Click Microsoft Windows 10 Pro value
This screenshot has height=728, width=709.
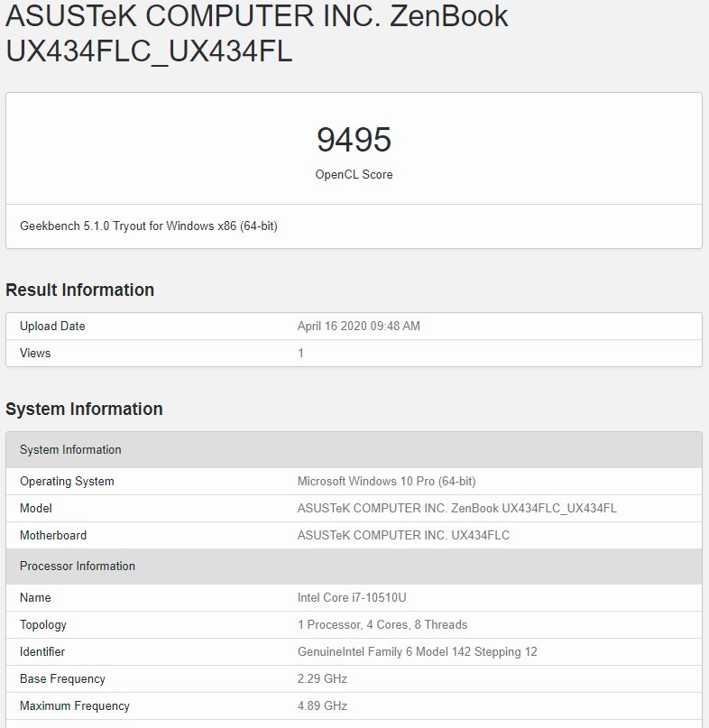coord(387,481)
